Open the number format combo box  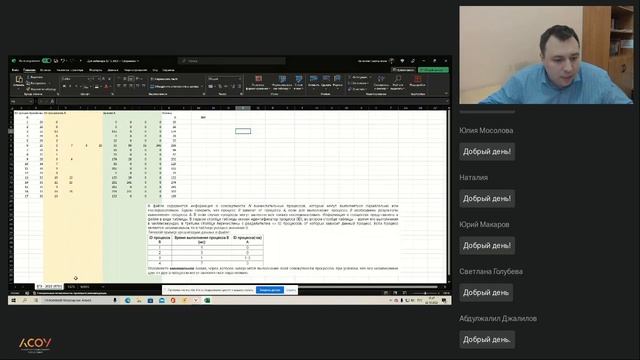[225, 79]
